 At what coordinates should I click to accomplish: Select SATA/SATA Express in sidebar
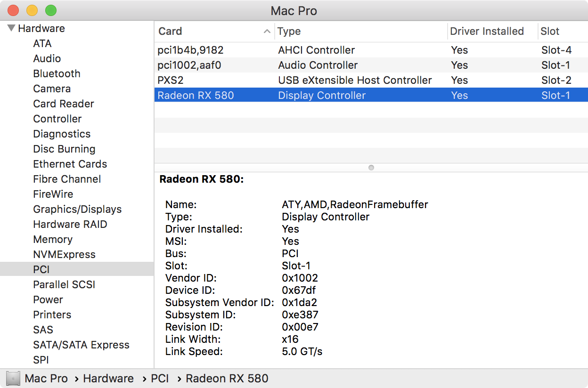(81, 345)
